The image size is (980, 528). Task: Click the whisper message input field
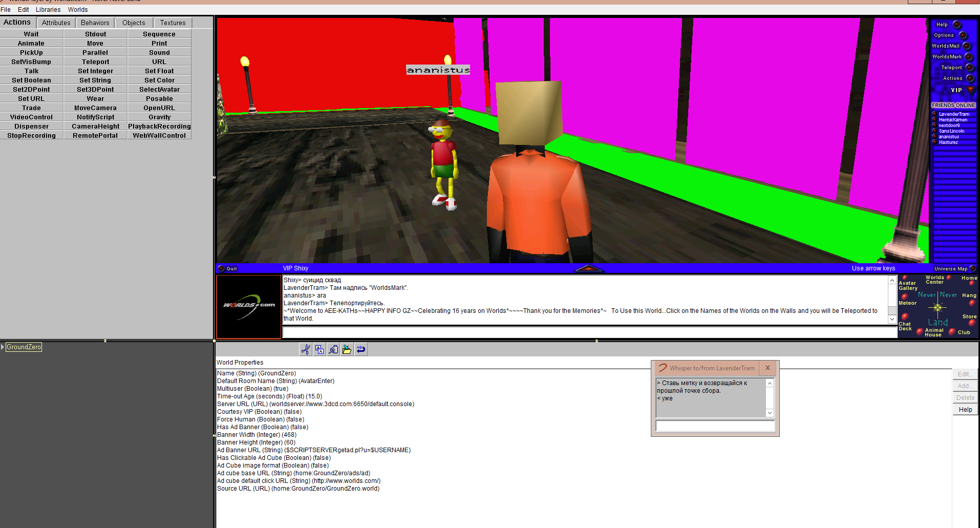coord(715,426)
